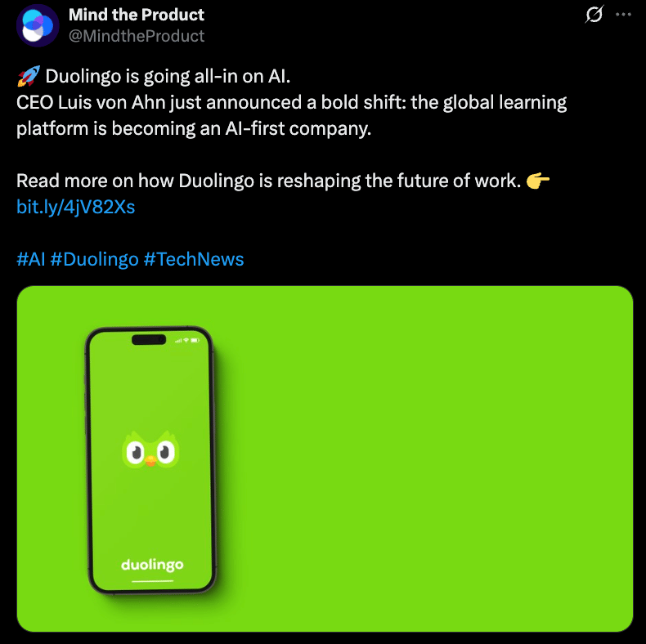Click the 'Duolingo is going all-in on AI' line

click(x=168, y=76)
